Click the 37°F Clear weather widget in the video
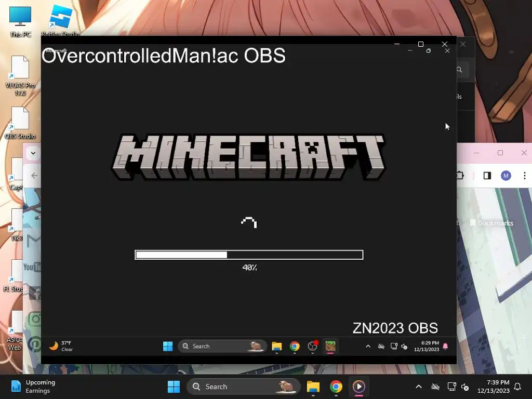This screenshot has height=399, width=532. (61, 346)
